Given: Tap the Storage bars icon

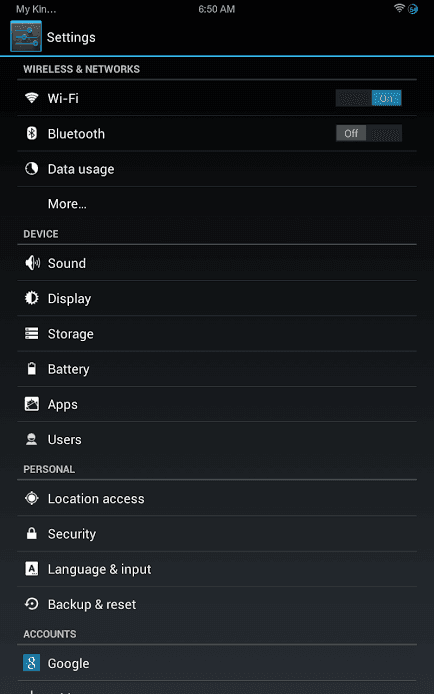Looking at the screenshot, I should 31,333.
